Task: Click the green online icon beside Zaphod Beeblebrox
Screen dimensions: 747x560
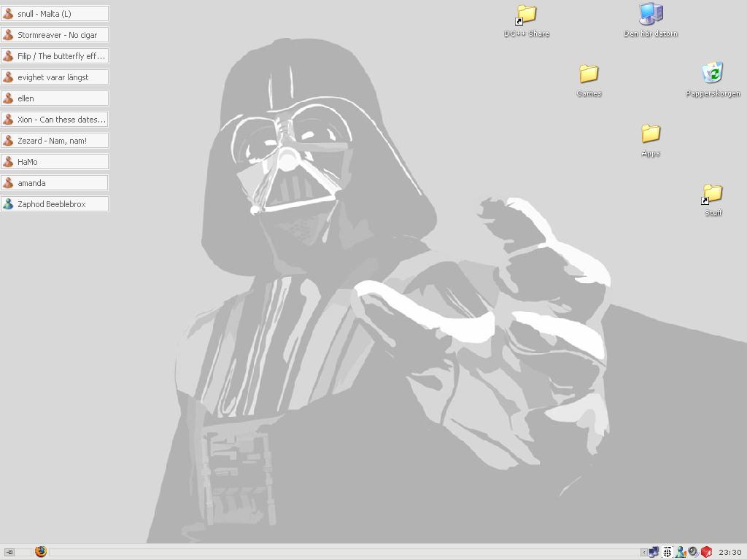Action: 8,204
